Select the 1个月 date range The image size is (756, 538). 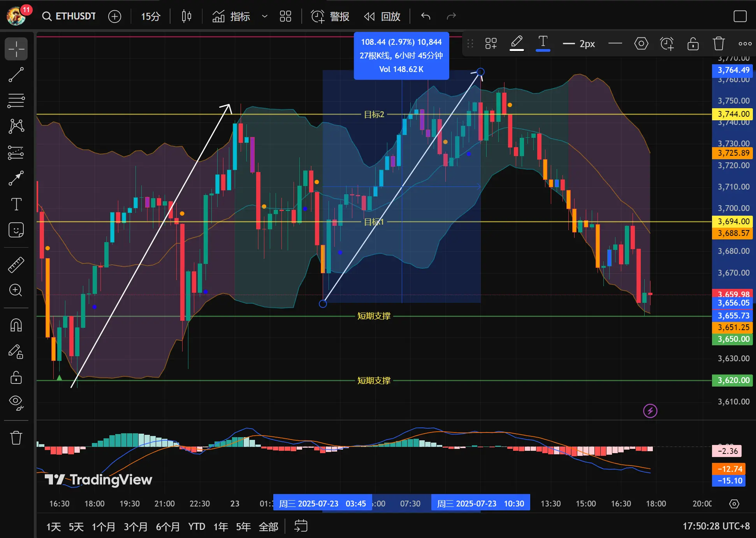coord(104,527)
